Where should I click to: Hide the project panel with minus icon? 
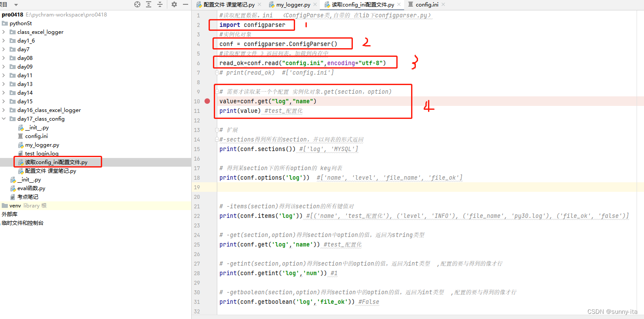click(186, 4)
